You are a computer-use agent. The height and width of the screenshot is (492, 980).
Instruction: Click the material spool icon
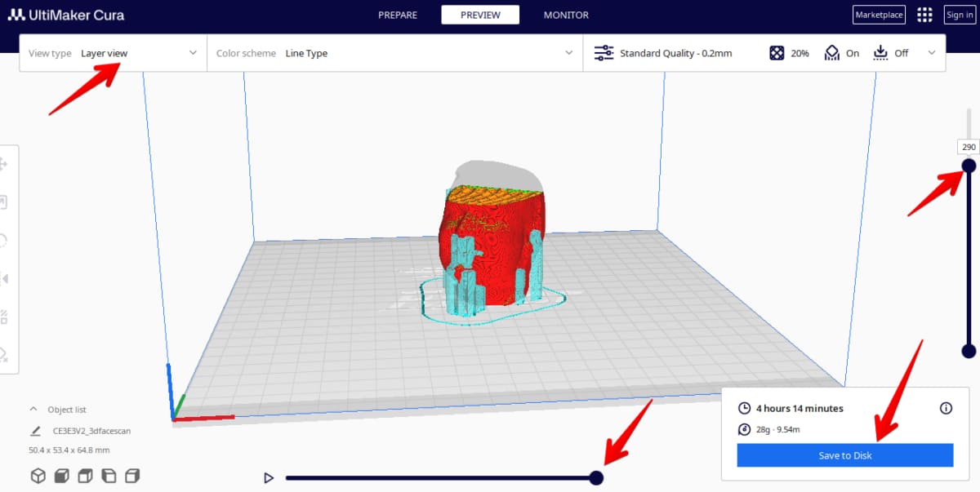(x=744, y=429)
